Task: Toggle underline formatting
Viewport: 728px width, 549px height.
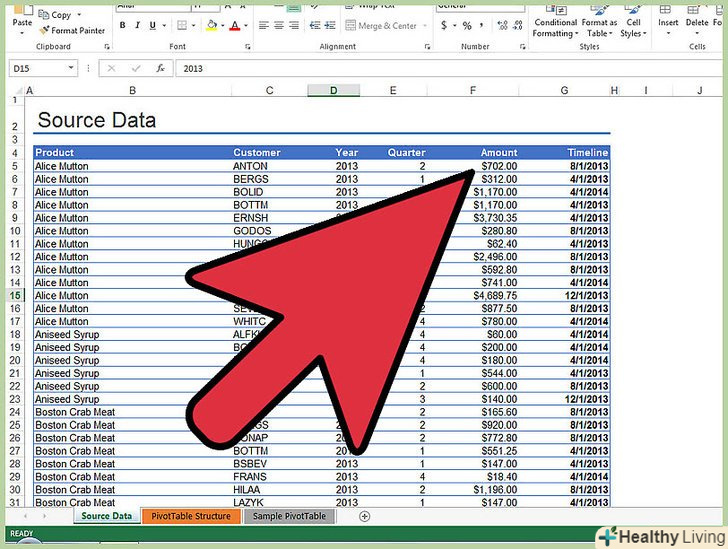Action: click(x=152, y=26)
